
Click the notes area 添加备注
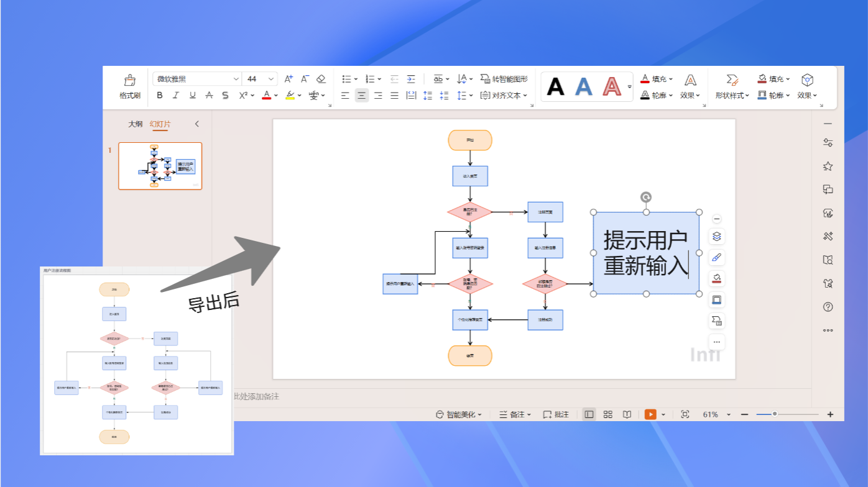point(256,396)
